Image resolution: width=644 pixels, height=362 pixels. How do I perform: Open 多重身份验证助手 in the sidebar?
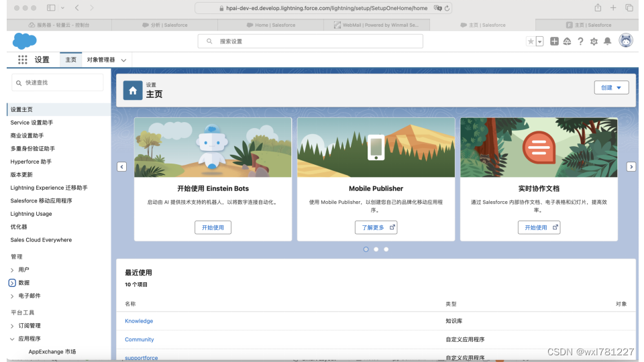click(x=32, y=149)
